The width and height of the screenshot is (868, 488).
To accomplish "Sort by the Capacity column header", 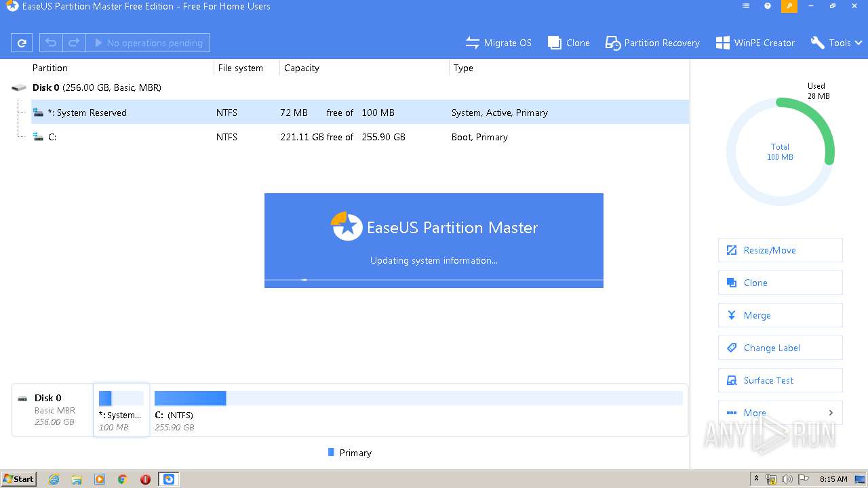I will (302, 68).
